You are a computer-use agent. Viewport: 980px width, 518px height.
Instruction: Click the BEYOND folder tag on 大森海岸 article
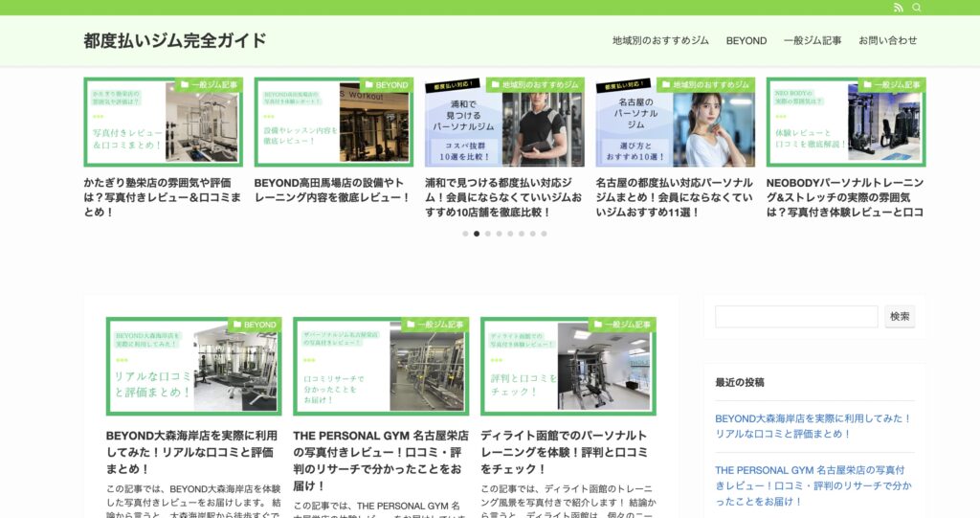coord(254,325)
